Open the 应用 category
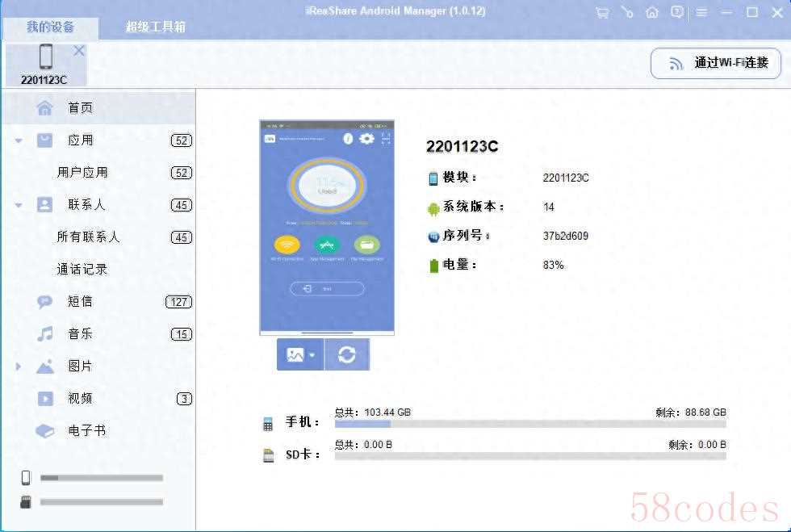The image size is (791, 532). coord(98,140)
